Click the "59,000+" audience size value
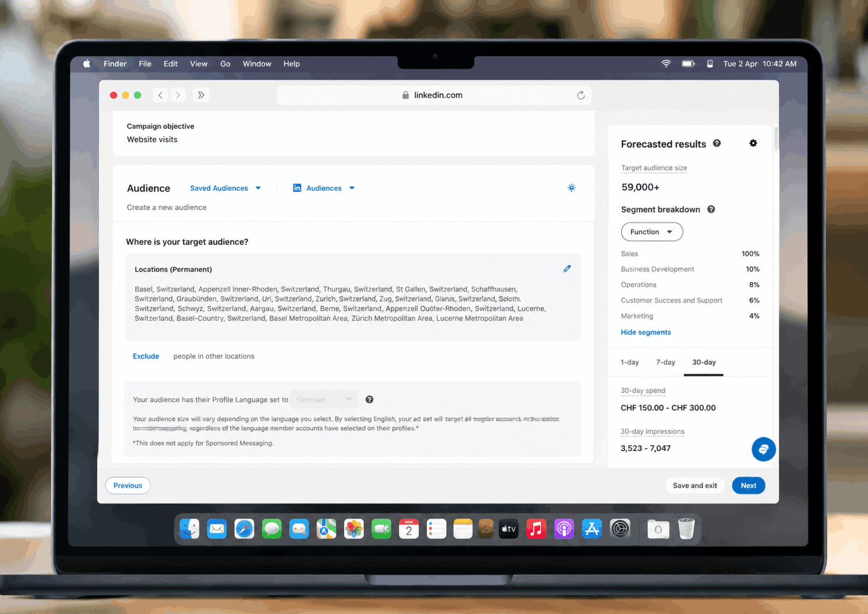Viewport: 868px width, 614px height. pos(640,187)
